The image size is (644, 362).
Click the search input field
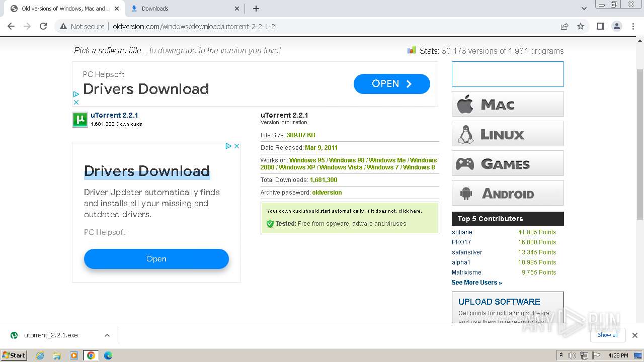pyautogui.click(x=508, y=74)
